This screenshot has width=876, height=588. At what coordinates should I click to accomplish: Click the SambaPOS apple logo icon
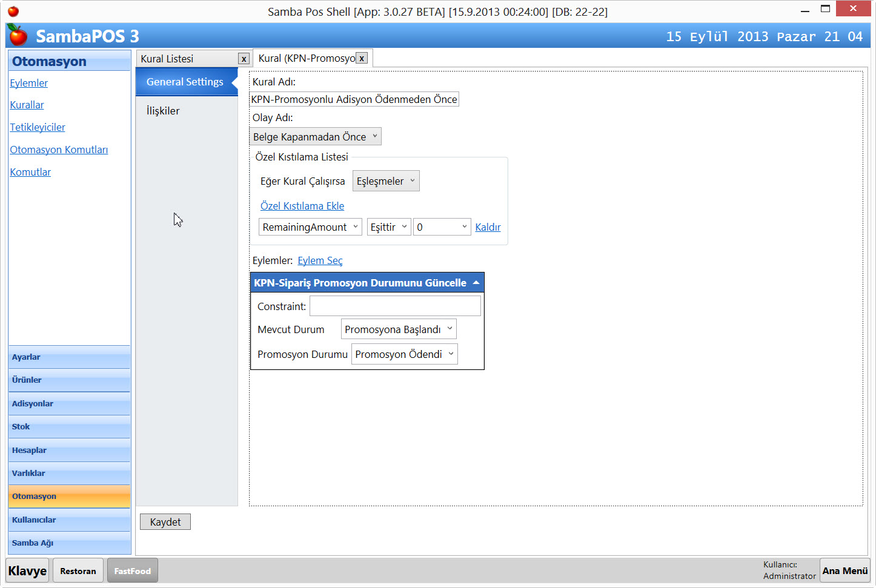18,36
